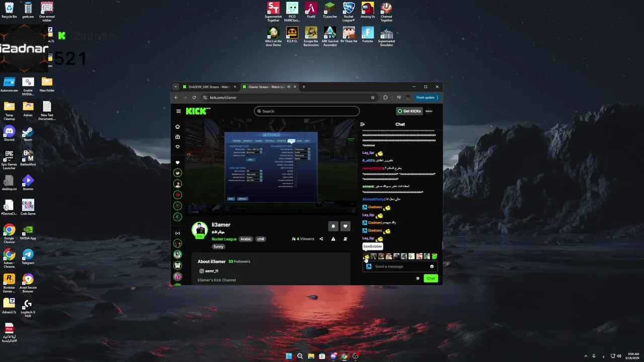Viewport: 644px width, 362px height.
Task: Open Chrome media control icon
Action: (x=399, y=98)
